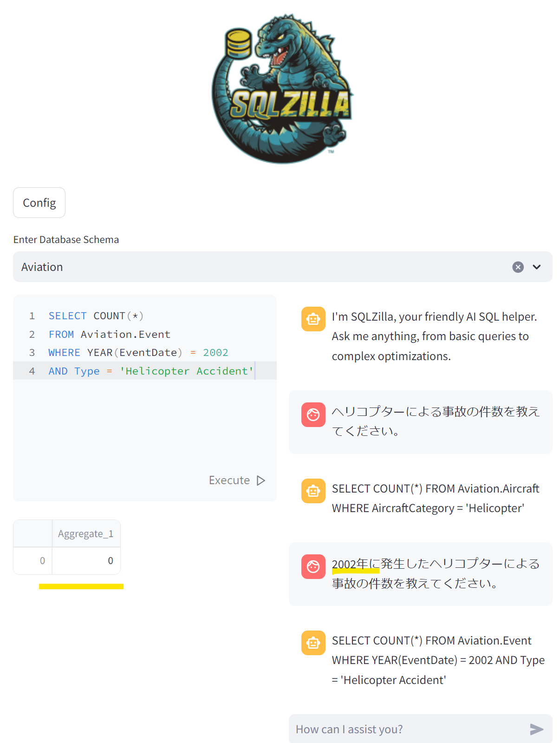Click line 1 'SELECT COUNT(*)' in the editor
The height and width of the screenshot is (743, 560).
(x=96, y=316)
